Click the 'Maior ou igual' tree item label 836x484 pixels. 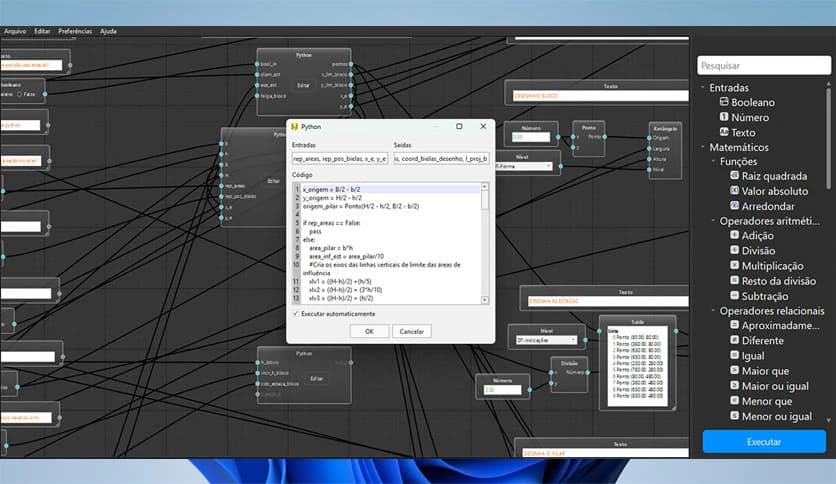tap(775, 386)
